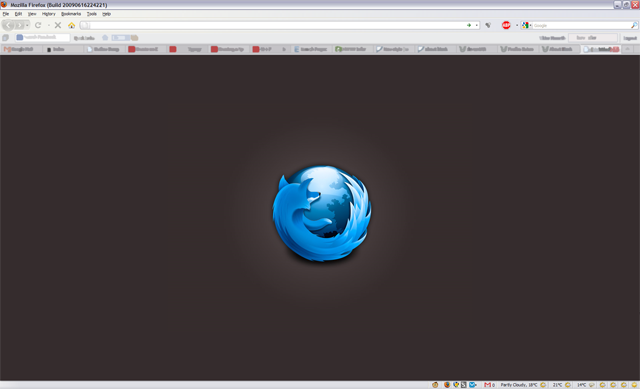Go forward with the Forward arrow button

[20, 25]
